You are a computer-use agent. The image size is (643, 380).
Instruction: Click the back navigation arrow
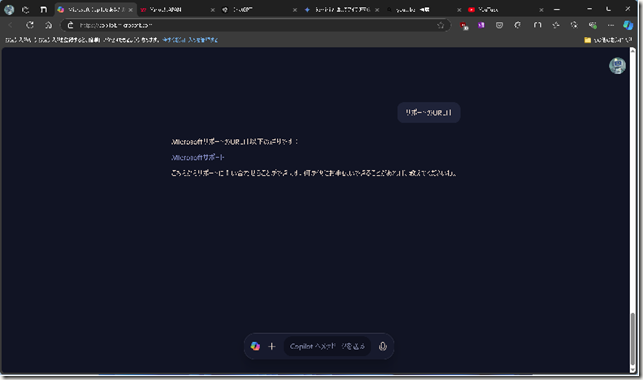(10, 25)
